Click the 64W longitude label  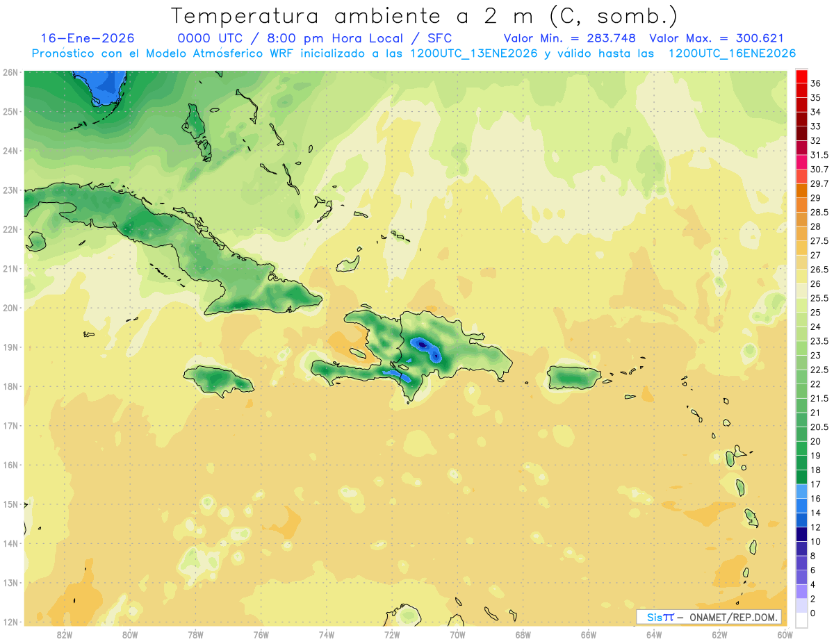[653, 635]
